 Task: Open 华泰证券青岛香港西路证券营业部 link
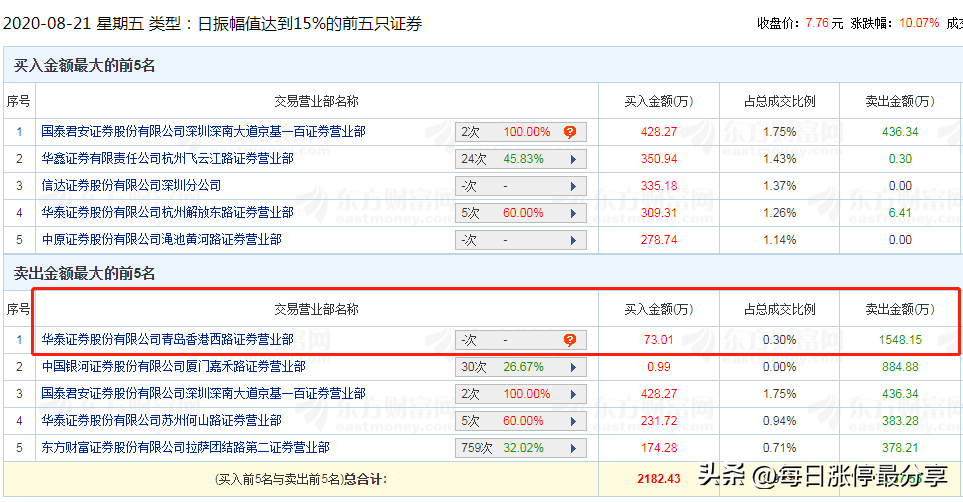pyautogui.click(x=167, y=339)
